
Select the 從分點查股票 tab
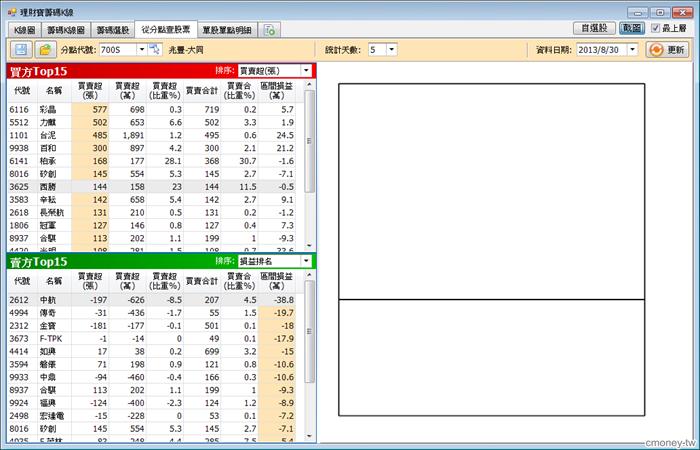[166, 29]
